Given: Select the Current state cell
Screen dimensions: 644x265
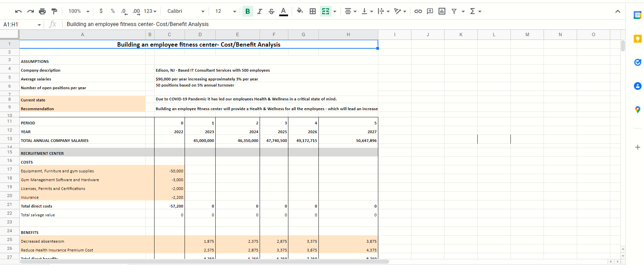Looking at the screenshot, I should (82, 100).
